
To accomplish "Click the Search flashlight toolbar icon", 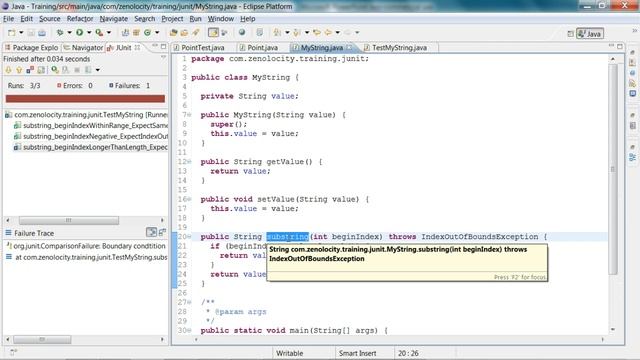I will pos(196,33).
